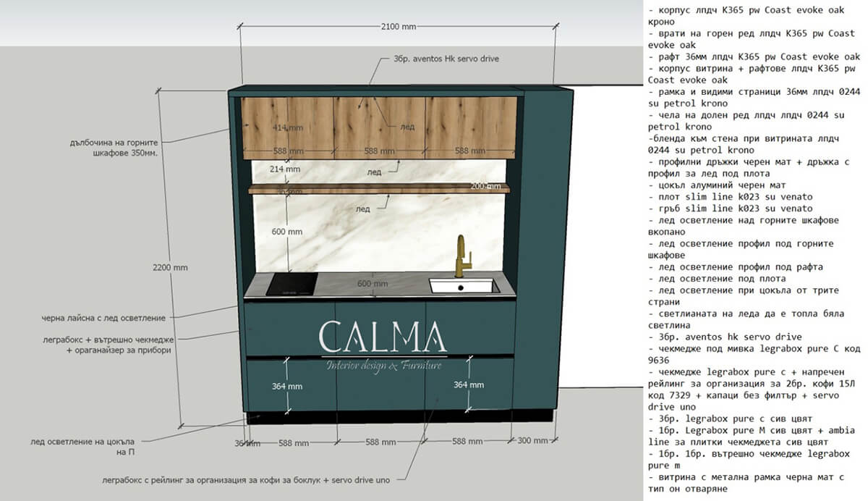This screenshot has width=868, height=501.
Task: Select the black induction hob
Action: (x=292, y=285)
